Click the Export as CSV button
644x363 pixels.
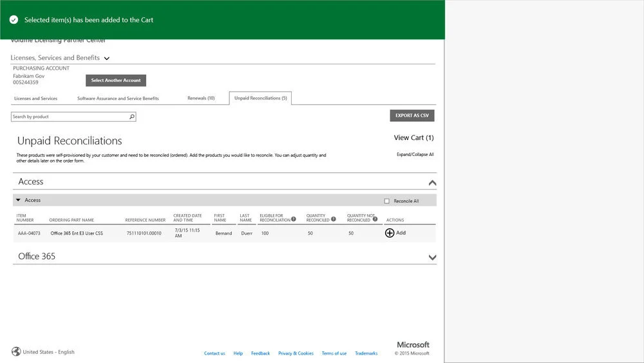[x=412, y=115]
